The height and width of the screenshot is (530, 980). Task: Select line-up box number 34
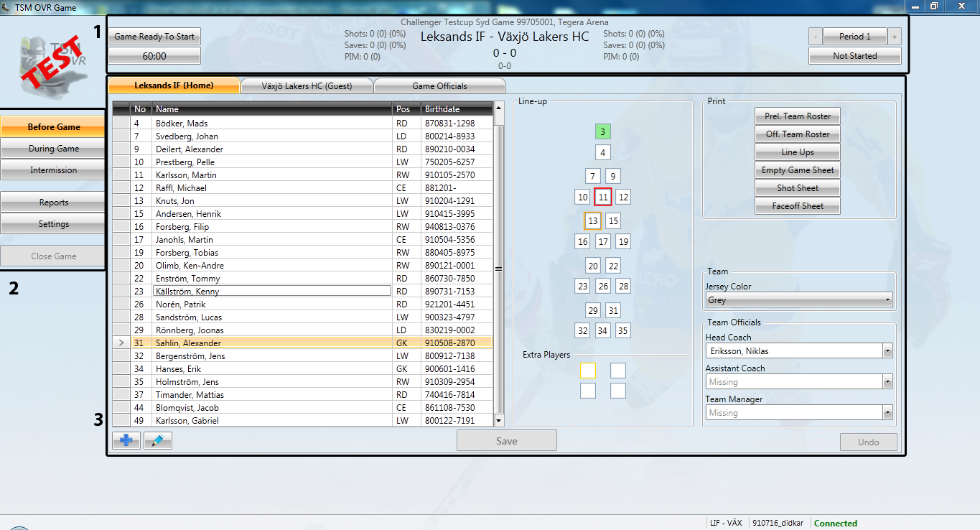tap(603, 330)
